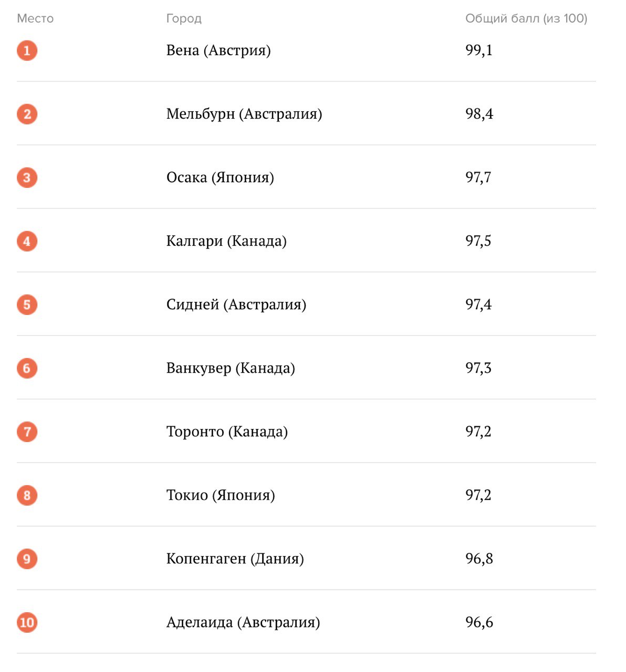Select the Мельбурн (Австралия) entry
This screenshot has height=672, width=626.
(x=244, y=114)
